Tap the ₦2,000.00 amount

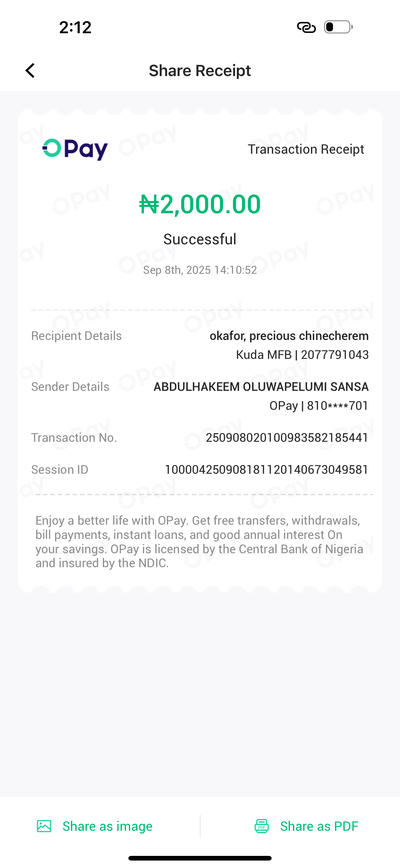point(200,204)
